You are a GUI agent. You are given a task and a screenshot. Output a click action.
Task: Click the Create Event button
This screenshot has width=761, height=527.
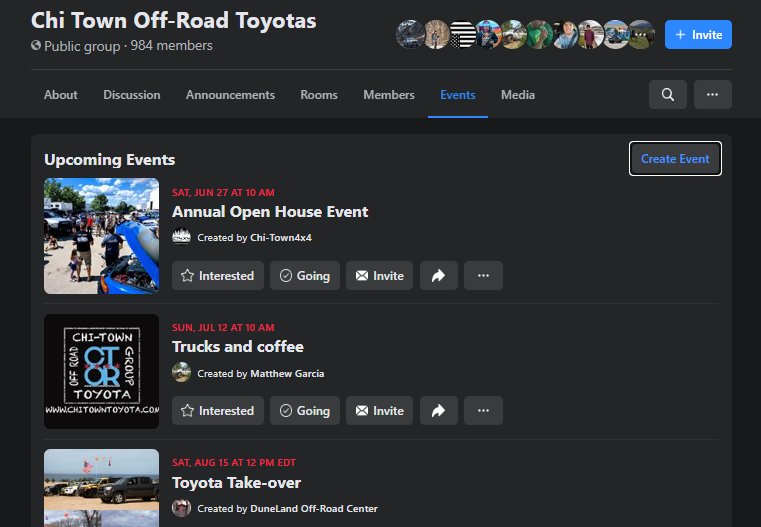click(x=675, y=159)
